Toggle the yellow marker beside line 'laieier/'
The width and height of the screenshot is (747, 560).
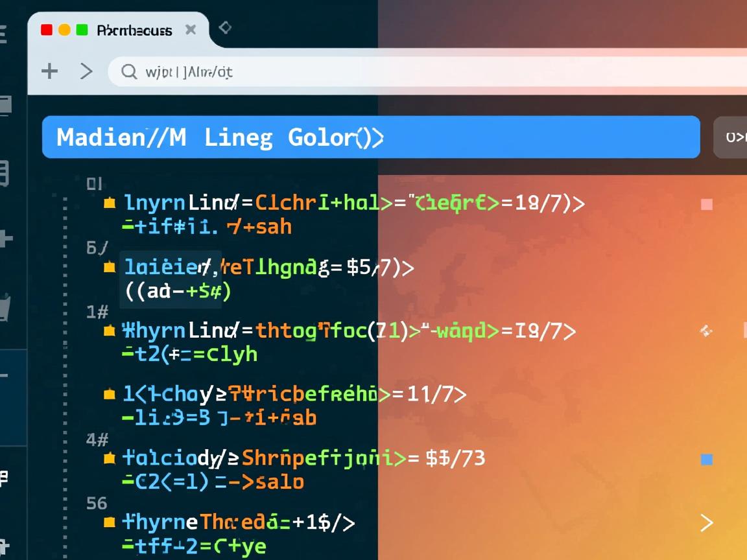pyautogui.click(x=110, y=267)
